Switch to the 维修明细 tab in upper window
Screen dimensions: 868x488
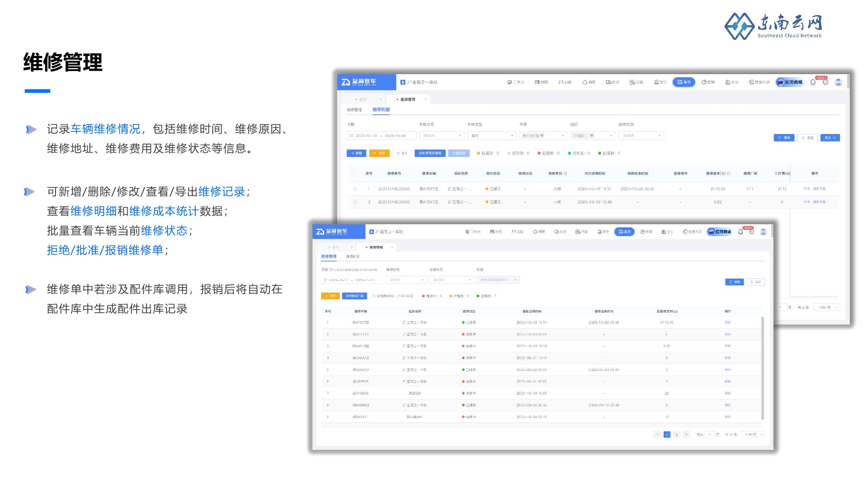click(381, 110)
